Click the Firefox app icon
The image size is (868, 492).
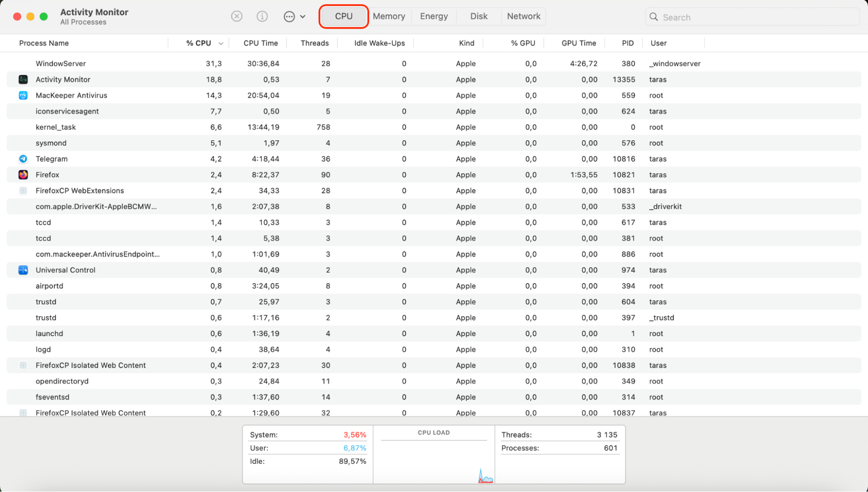coord(23,175)
